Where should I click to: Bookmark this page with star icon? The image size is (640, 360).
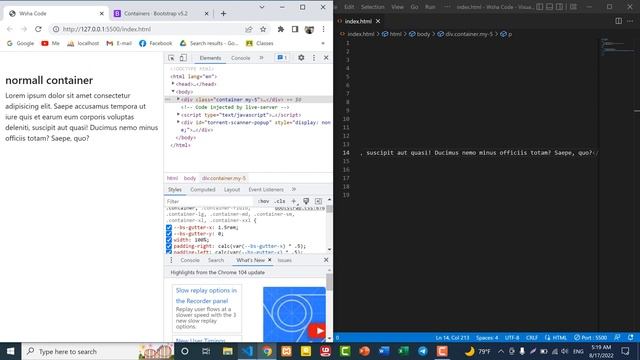point(263,29)
